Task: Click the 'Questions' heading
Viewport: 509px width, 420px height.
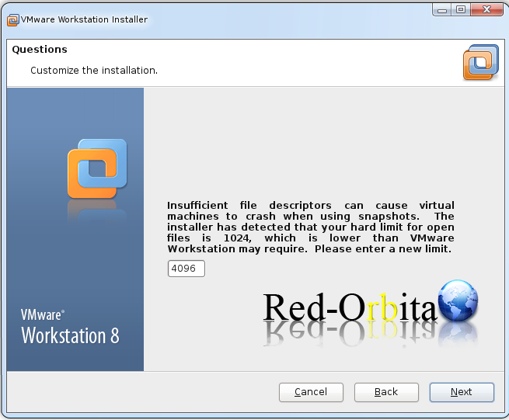Action: coord(40,49)
